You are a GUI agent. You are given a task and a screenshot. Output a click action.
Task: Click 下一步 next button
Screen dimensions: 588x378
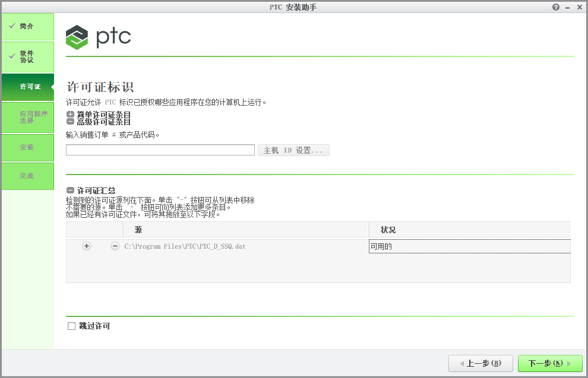pyautogui.click(x=550, y=363)
